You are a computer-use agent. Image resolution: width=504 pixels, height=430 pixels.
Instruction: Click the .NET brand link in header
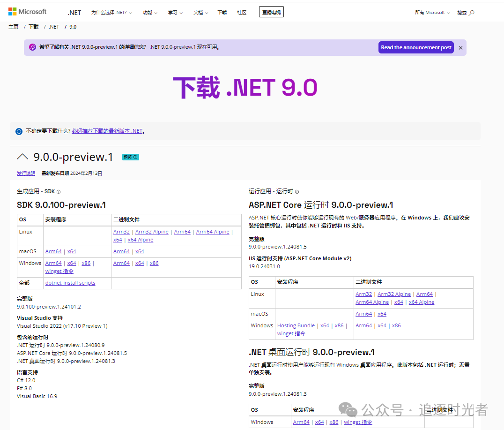(x=74, y=13)
